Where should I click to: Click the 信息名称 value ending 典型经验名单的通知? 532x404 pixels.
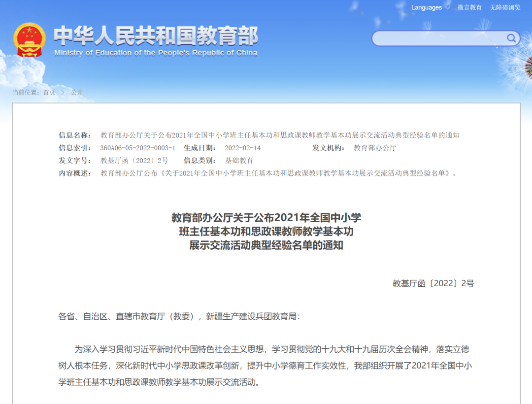(x=280, y=135)
